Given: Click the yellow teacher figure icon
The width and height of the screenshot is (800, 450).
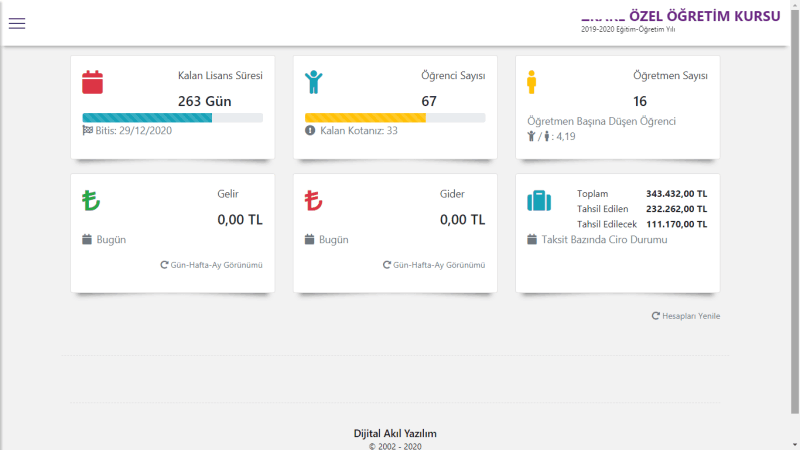Looking at the screenshot, I should [x=532, y=82].
